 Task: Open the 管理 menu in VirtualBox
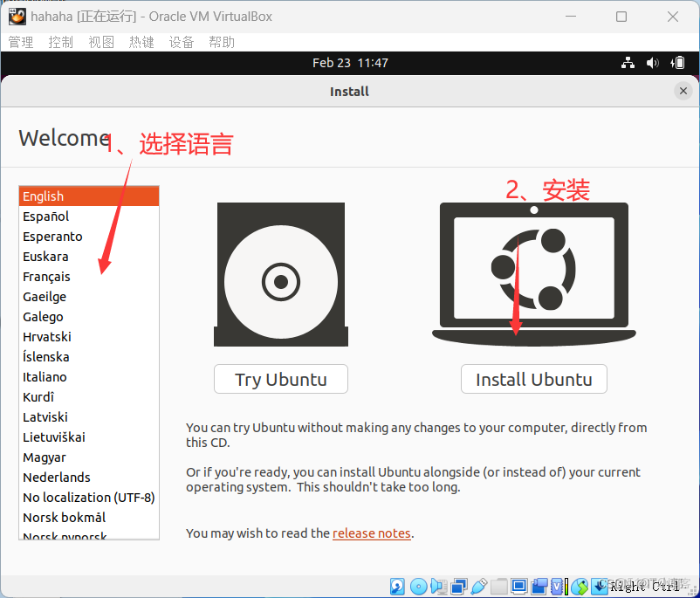[20, 41]
